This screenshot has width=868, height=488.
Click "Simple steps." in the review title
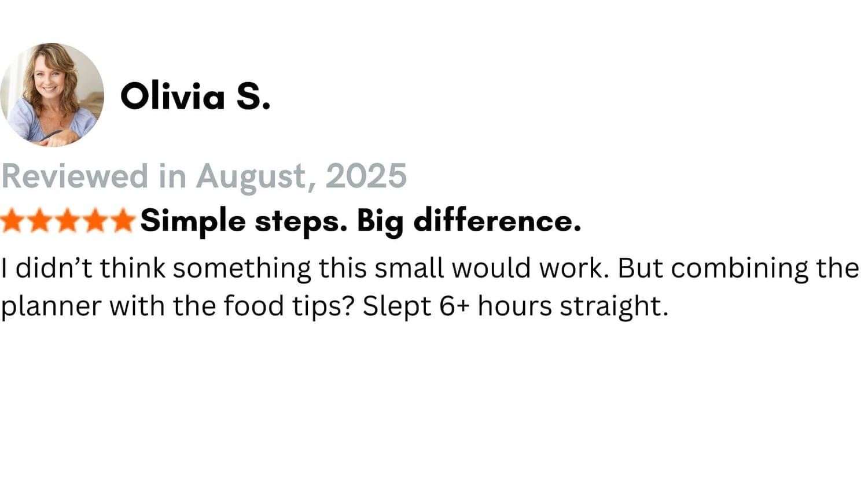coord(243,221)
